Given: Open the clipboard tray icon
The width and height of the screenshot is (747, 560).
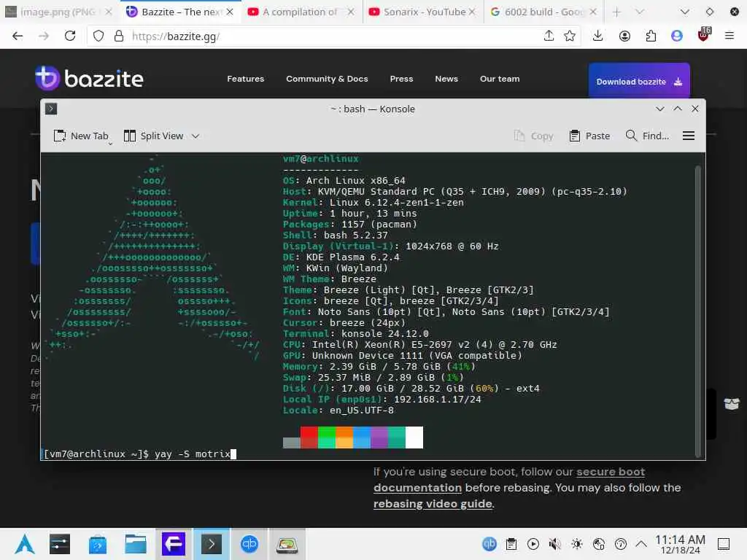Looking at the screenshot, I should 511,544.
